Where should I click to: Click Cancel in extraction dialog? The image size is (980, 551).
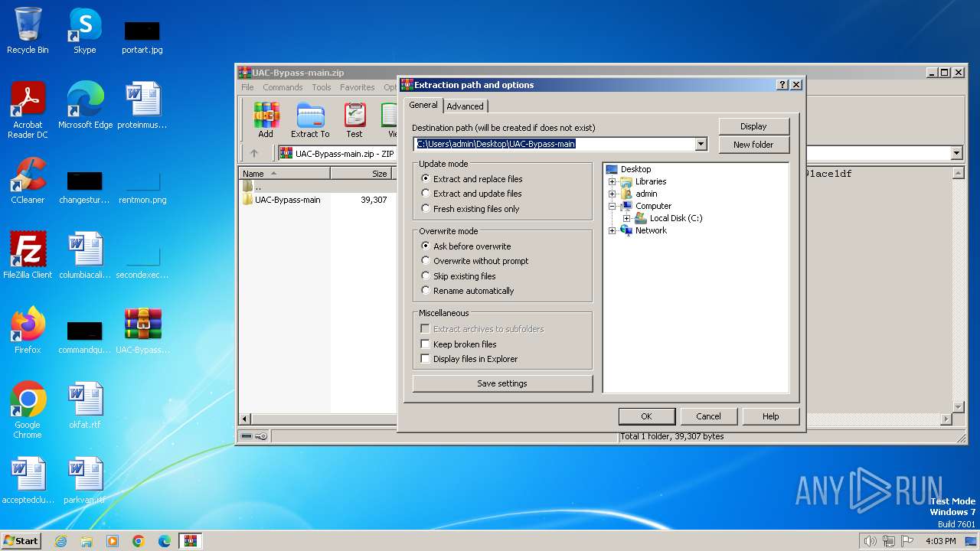pos(708,416)
